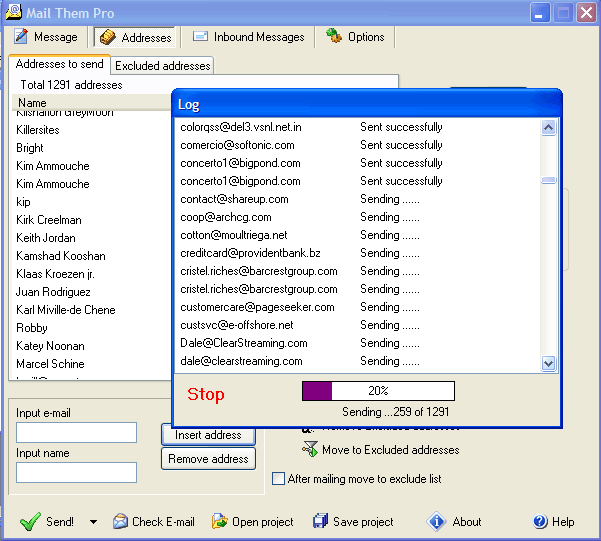This screenshot has height=541, width=601.
Task: Click creditcard@providentbank.bz log entry
Action: click(x=250, y=253)
